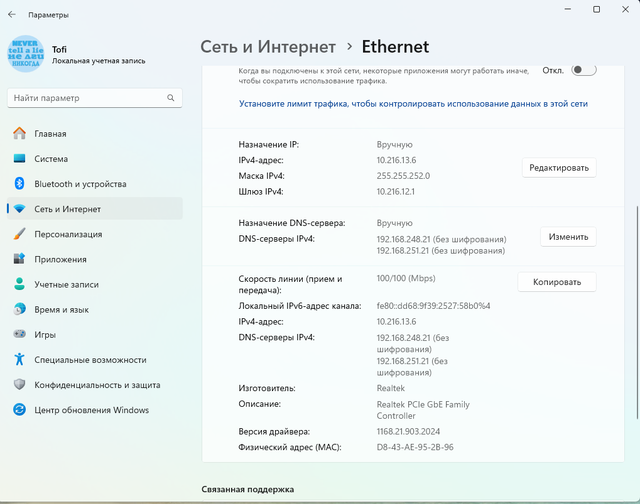Select manufacturer value Realtek
Viewport: 640px width, 504px height.
(391, 388)
